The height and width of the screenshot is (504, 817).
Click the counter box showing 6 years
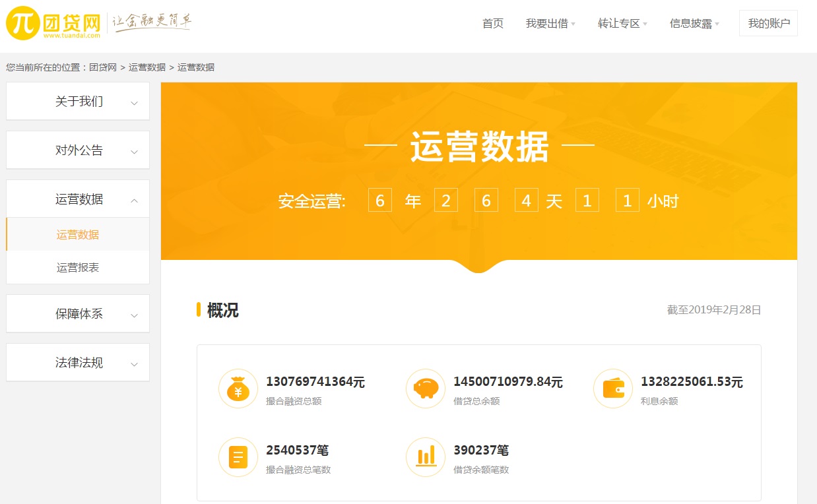tap(379, 200)
